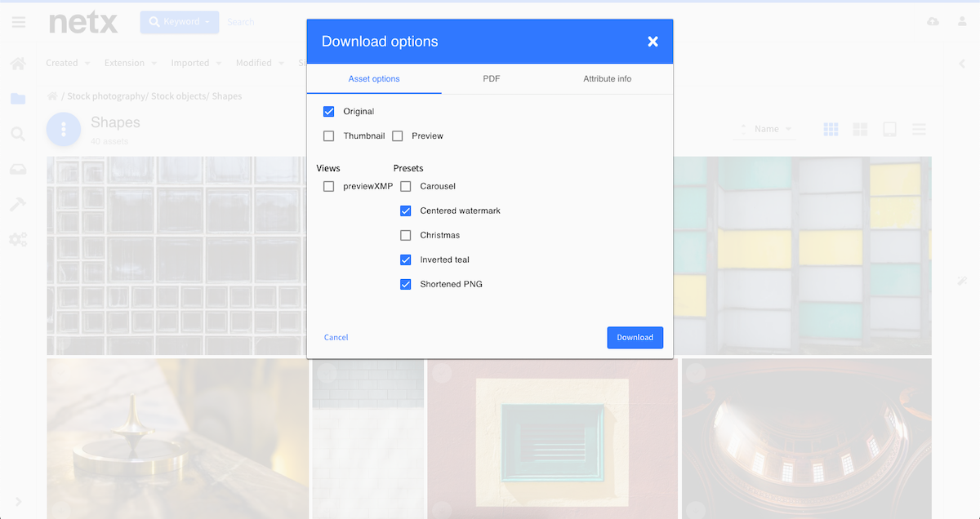Switch to small grid view
The image size is (980, 519).
[831, 129]
